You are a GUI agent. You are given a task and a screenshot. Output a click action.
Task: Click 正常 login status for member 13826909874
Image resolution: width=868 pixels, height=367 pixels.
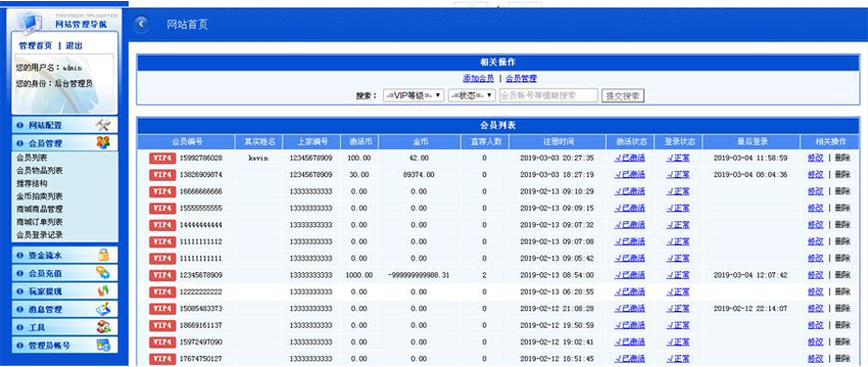[x=678, y=174]
